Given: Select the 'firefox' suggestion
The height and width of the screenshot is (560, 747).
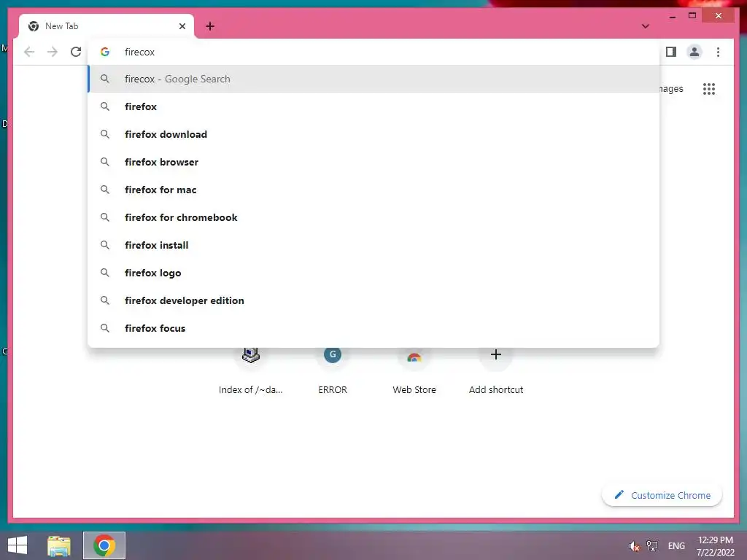Looking at the screenshot, I should click(x=374, y=106).
